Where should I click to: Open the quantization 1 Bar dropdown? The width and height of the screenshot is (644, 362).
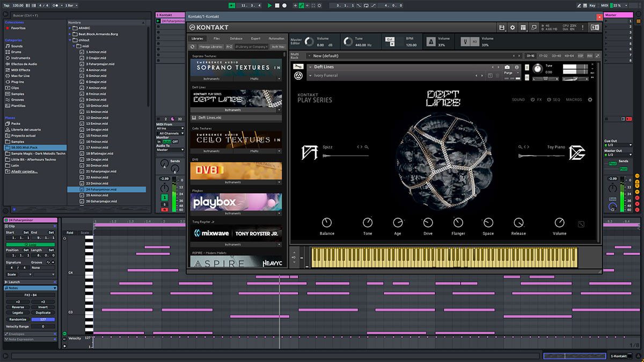tap(70, 5)
